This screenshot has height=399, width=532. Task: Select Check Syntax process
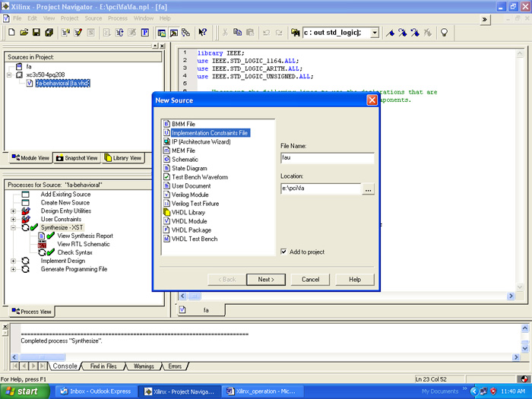pyautogui.click(x=74, y=252)
